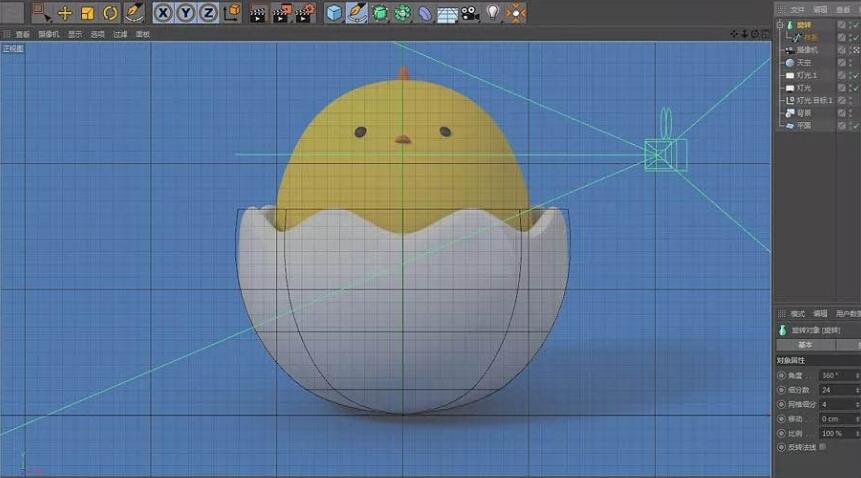The height and width of the screenshot is (478, 861).
Task: Add a Floor environment object
Action: (x=448, y=14)
